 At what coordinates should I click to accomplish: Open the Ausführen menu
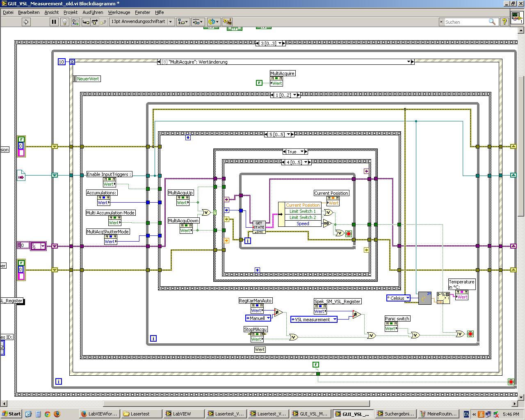93,12
